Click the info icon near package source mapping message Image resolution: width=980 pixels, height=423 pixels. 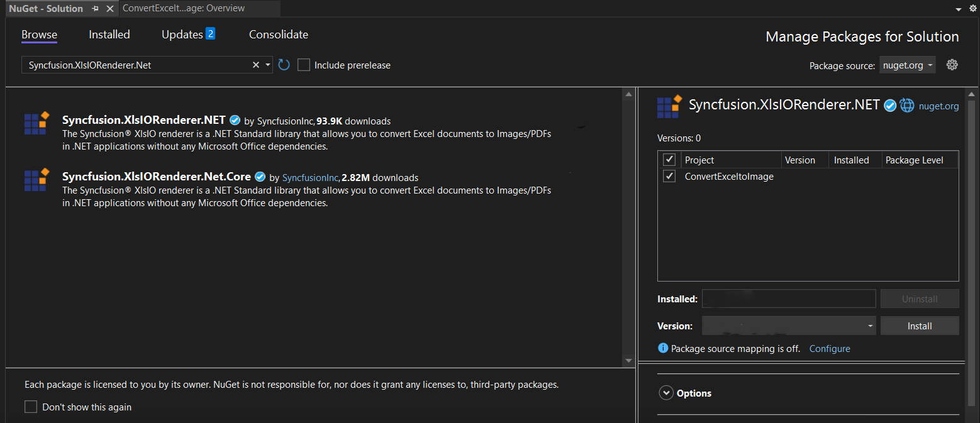point(663,348)
